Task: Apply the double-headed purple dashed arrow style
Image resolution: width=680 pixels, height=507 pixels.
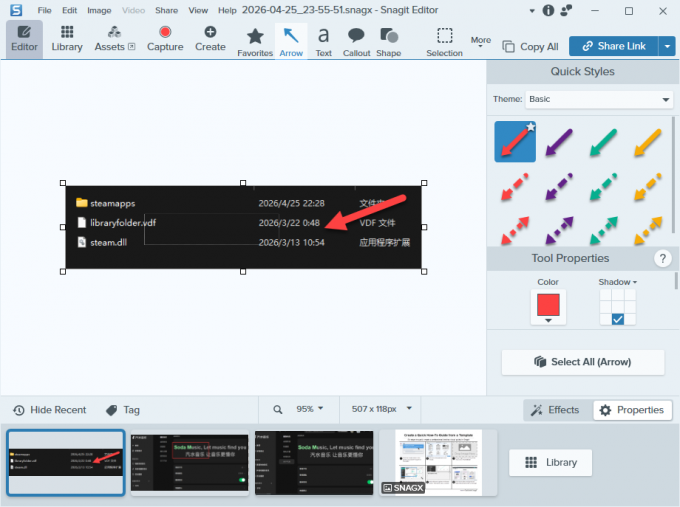Action: 559,230
